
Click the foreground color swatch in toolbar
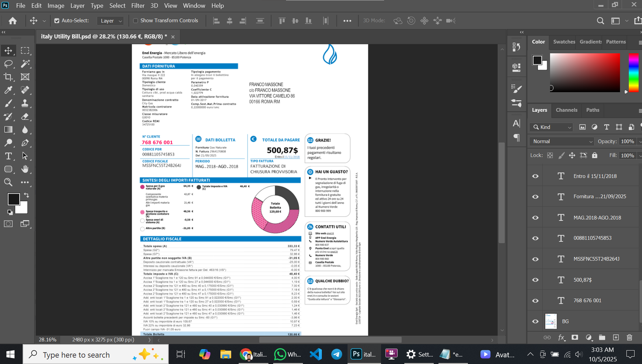[13, 199]
